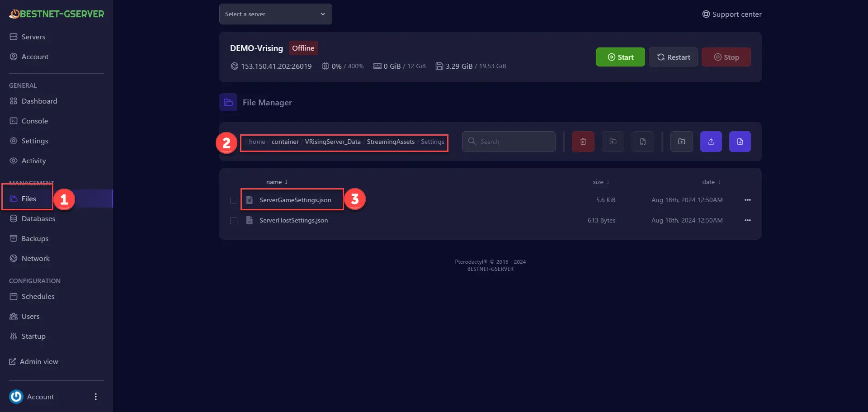Click the archive files icon button
This screenshot has height=412, width=868.
[642, 142]
